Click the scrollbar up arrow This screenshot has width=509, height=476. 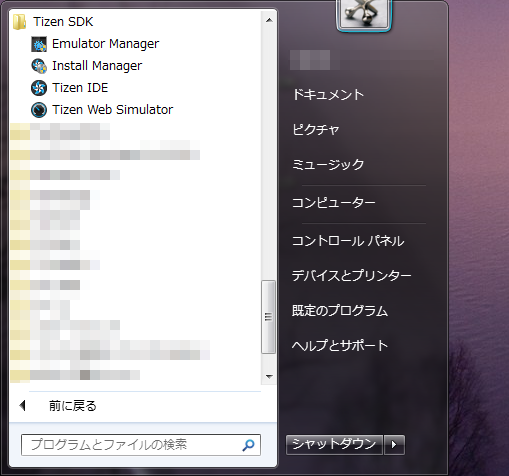coord(269,20)
